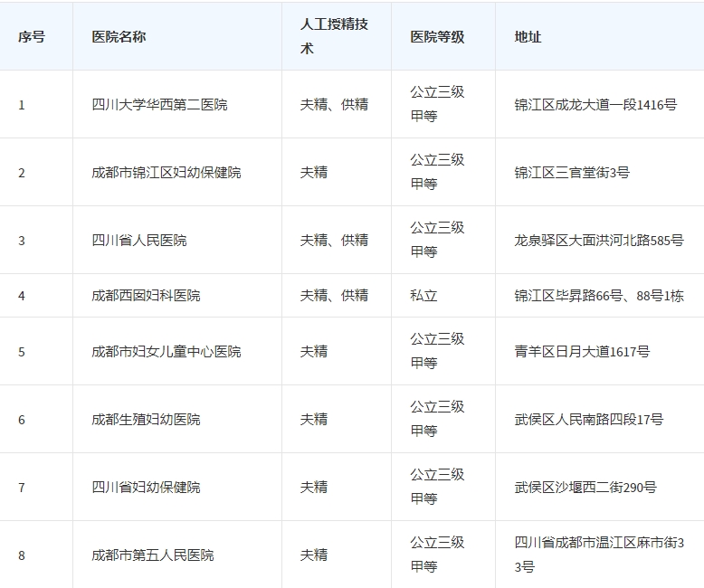Select address 武侯区人民南路四段17号
The image size is (704, 588).
588,420
